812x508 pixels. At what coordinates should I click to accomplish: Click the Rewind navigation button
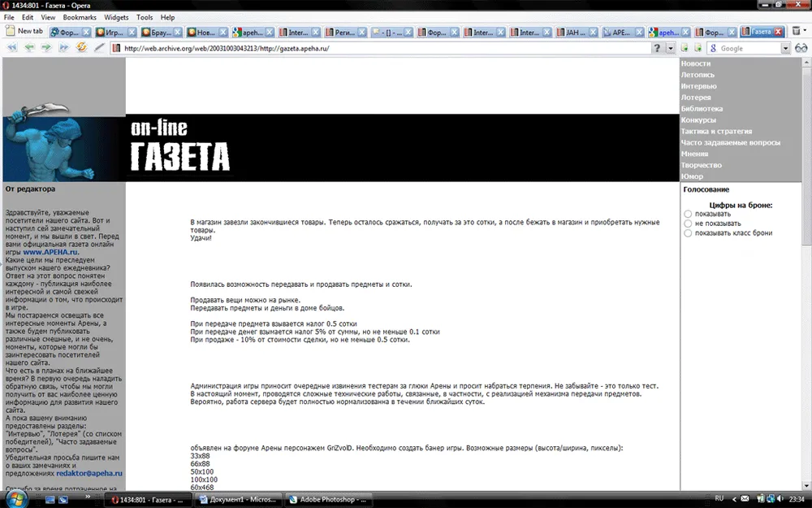click(x=12, y=48)
